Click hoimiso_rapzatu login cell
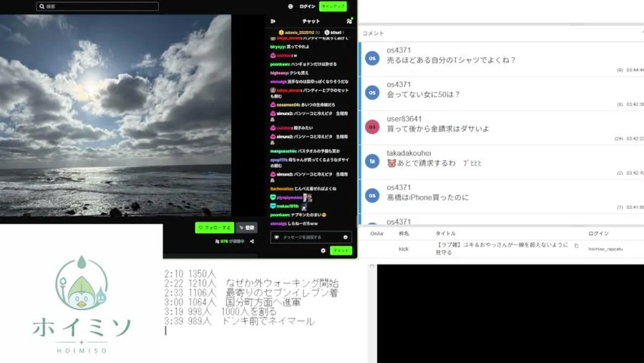This screenshot has height=363, width=644. pyautogui.click(x=605, y=249)
